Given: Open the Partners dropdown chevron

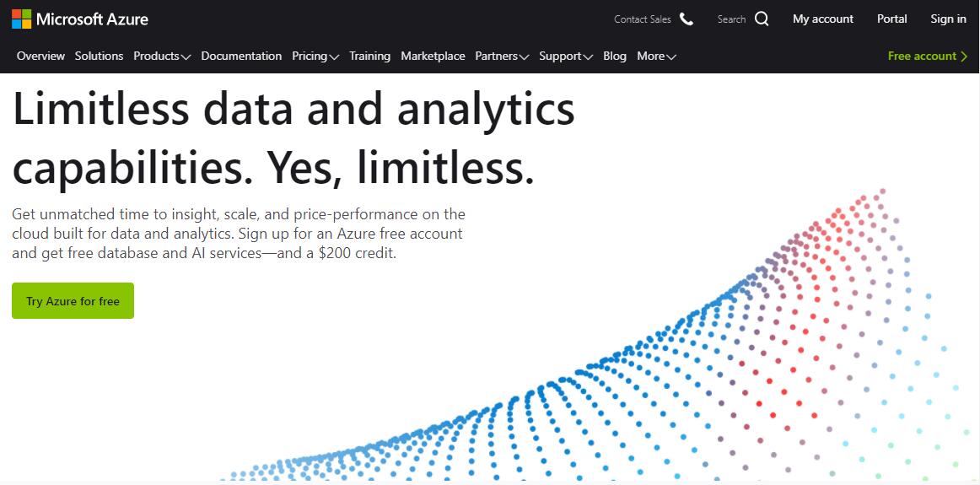Looking at the screenshot, I should [524, 57].
